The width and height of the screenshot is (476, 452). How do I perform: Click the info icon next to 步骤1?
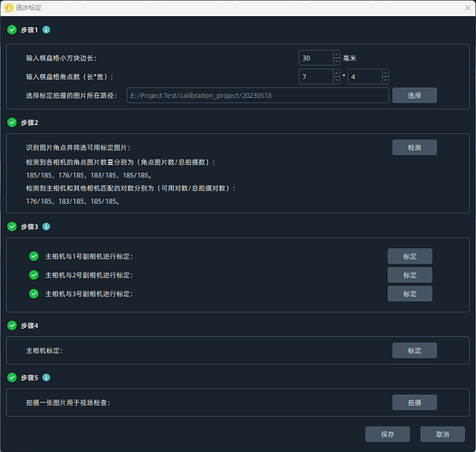pyautogui.click(x=46, y=30)
